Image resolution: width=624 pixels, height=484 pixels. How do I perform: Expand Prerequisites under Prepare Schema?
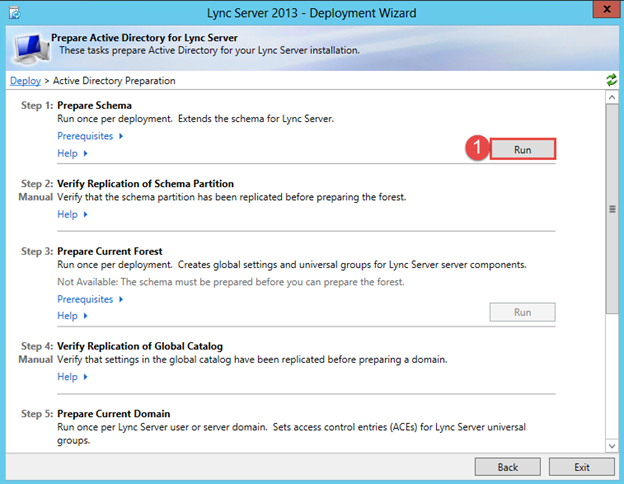click(90, 136)
